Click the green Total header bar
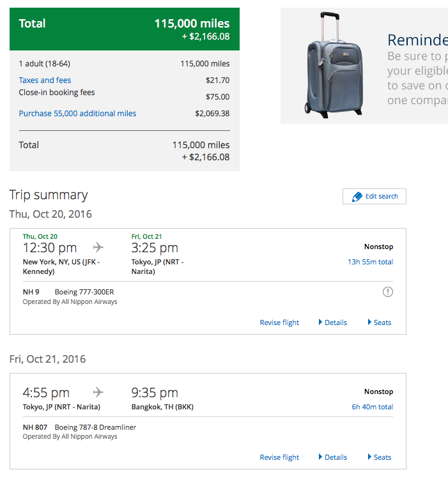Viewport: 448px width, 486px height. [125, 29]
